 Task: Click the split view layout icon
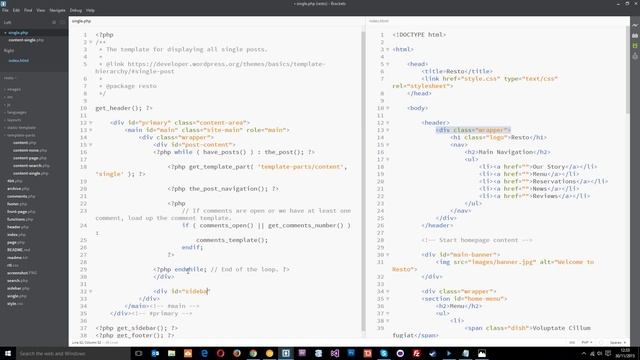click(x=62, y=22)
